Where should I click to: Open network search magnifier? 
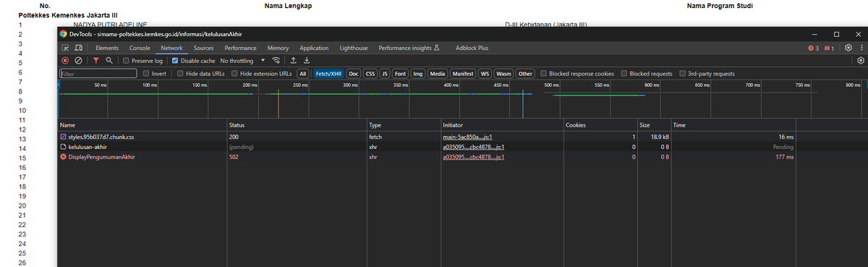(109, 61)
